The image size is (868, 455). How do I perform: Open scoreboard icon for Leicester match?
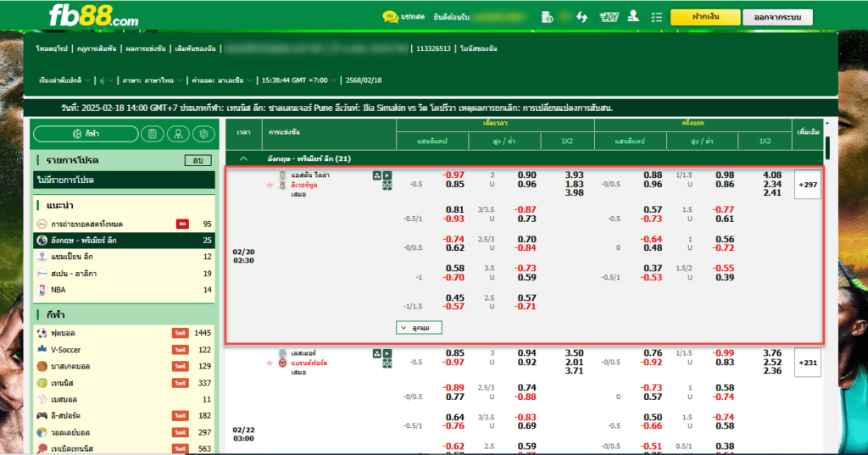[x=387, y=363]
